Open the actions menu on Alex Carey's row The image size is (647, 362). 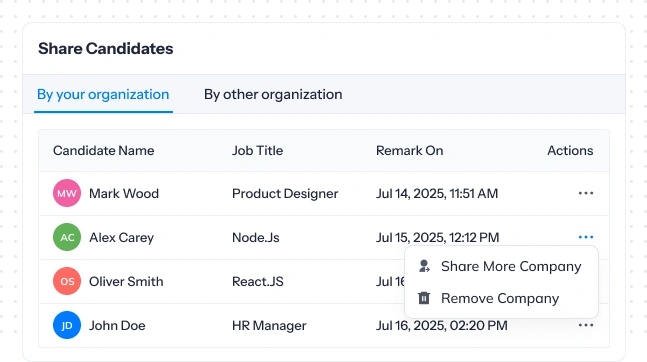click(x=586, y=237)
